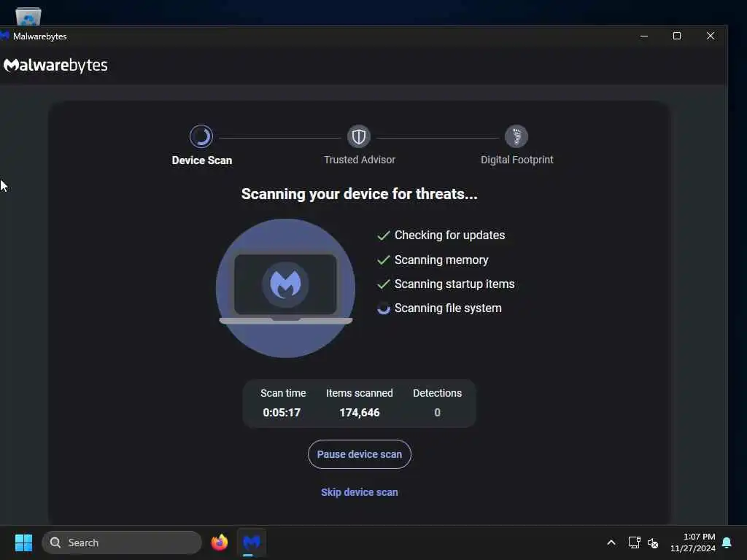747x560 pixels.
Task: Click the "Scanning your device for threats..." heading
Action: [359, 194]
